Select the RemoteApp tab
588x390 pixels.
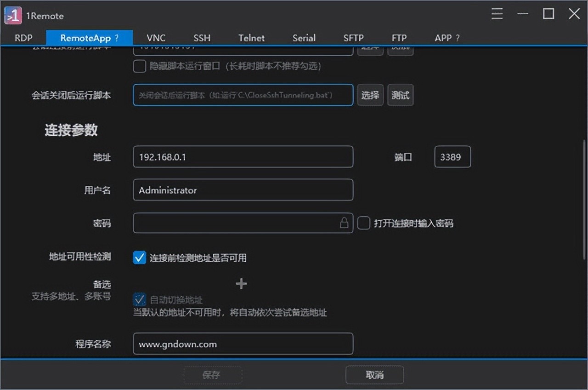coord(90,38)
